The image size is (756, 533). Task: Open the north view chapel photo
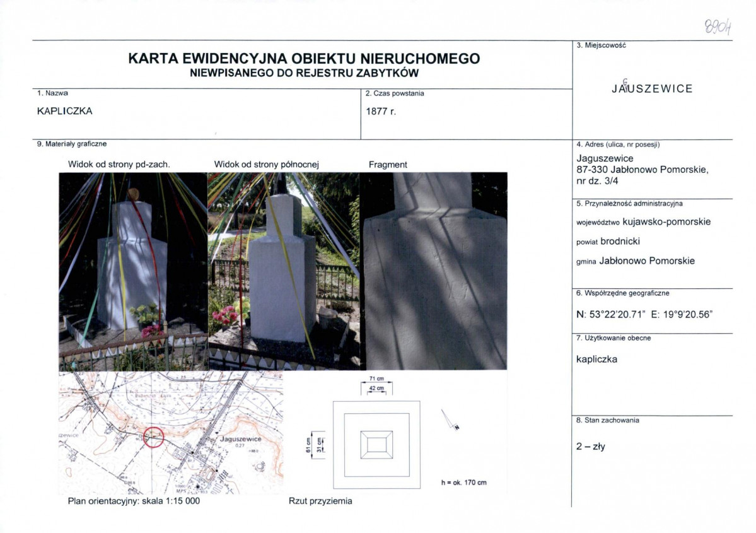(284, 272)
